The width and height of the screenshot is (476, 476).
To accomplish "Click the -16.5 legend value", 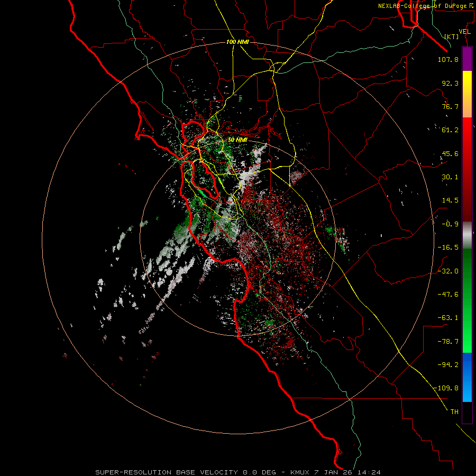I will pyautogui.click(x=448, y=248).
